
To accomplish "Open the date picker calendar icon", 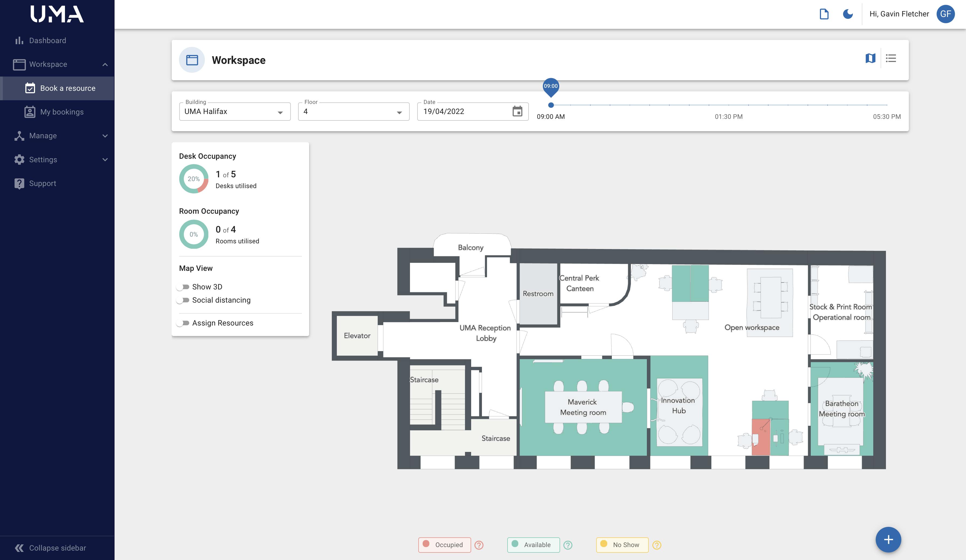I will (x=517, y=111).
